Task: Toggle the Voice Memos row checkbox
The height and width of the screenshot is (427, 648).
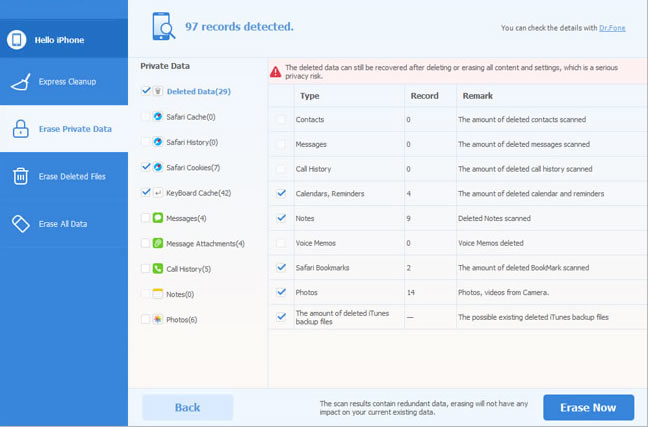Action: [281, 243]
